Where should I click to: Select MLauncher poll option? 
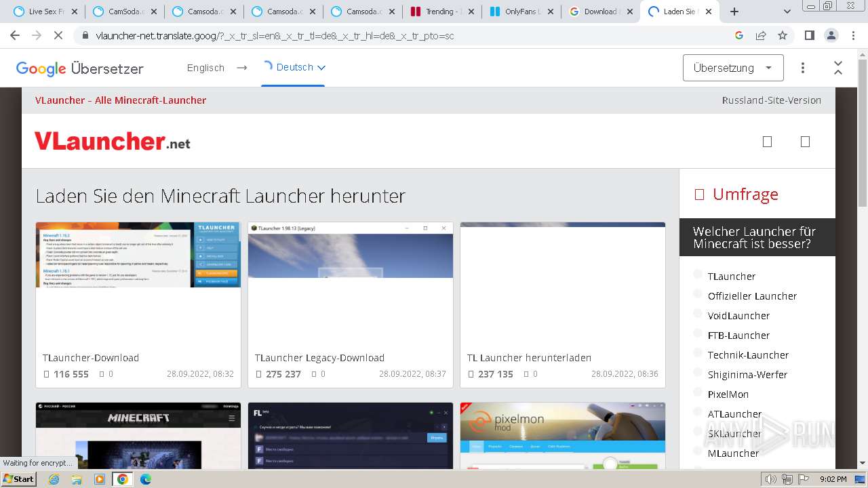(x=698, y=451)
